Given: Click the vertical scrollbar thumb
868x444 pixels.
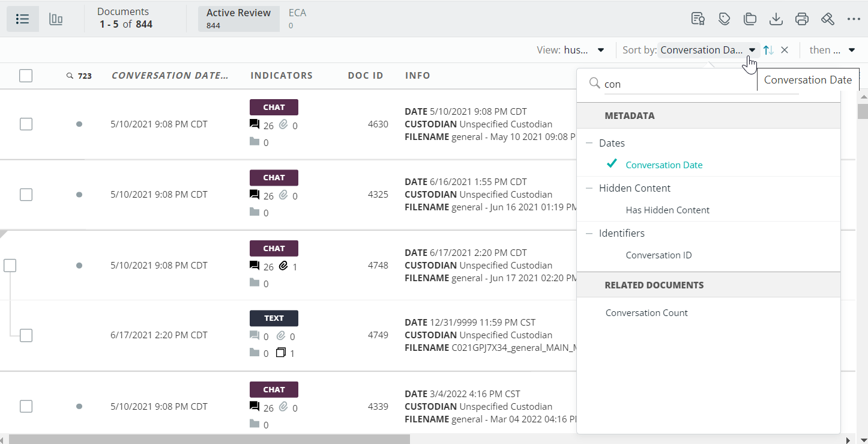Looking at the screenshot, I should [863, 112].
